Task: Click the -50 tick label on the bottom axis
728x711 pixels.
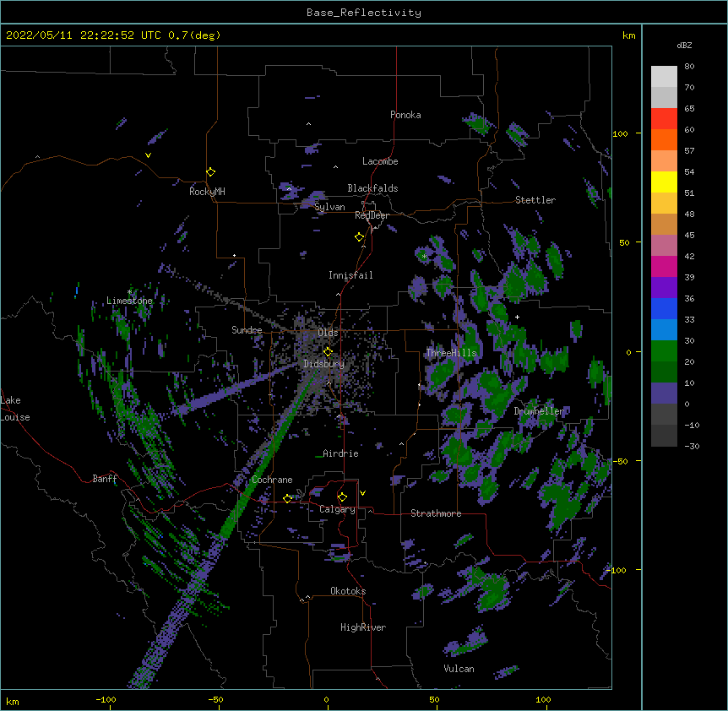Action: 215,699
